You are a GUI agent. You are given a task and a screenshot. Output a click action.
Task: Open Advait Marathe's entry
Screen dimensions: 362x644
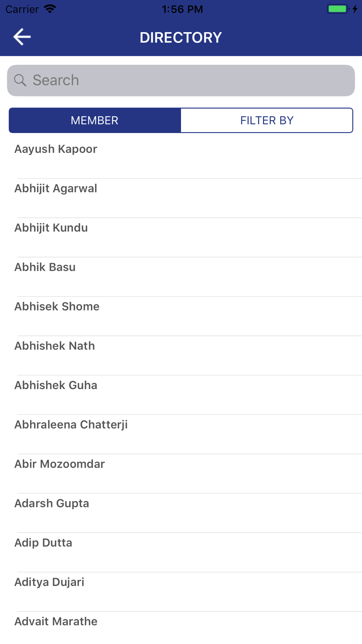pyautogui.click(x=181, y=628)
